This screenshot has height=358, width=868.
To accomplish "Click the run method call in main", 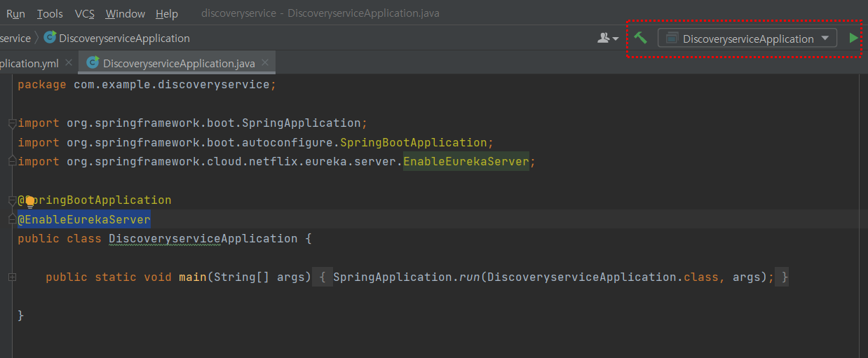I will [x=470, y=277].
